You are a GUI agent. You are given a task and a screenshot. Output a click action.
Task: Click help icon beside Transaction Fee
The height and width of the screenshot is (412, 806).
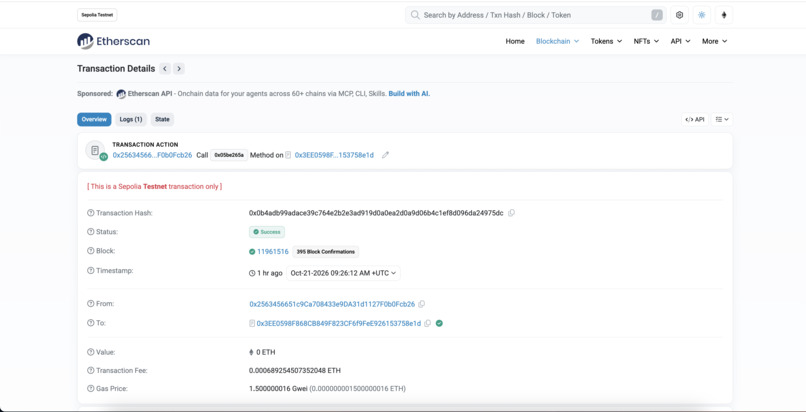point(91,370)
